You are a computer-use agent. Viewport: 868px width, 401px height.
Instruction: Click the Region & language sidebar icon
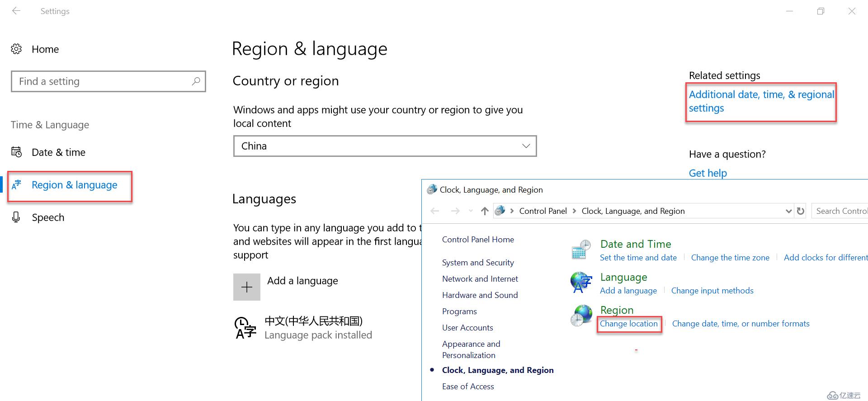[x=16, y=184]
